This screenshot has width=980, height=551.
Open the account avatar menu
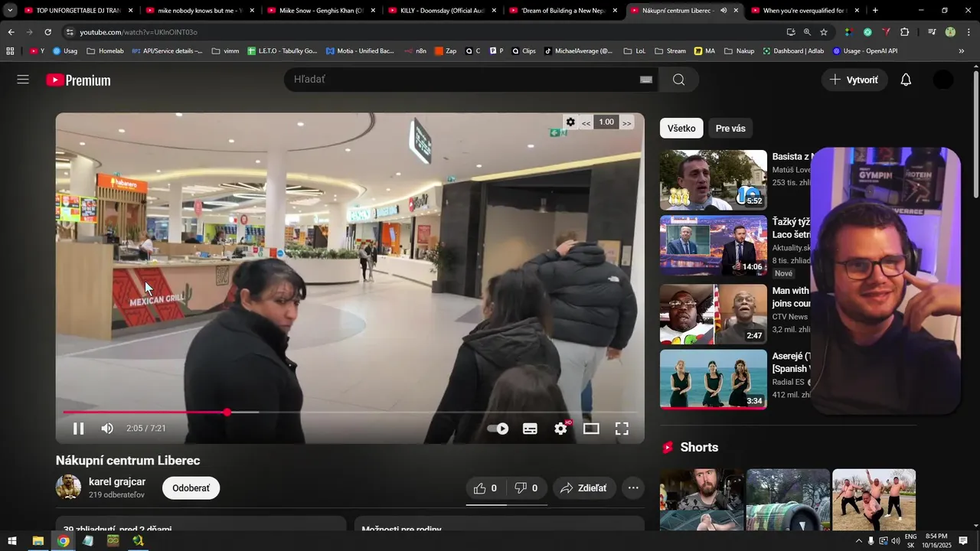tap(943, 80)
